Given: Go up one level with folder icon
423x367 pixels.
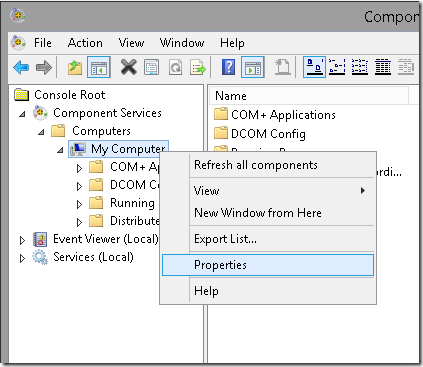Looking at the screenshot, I should (75, 68).
